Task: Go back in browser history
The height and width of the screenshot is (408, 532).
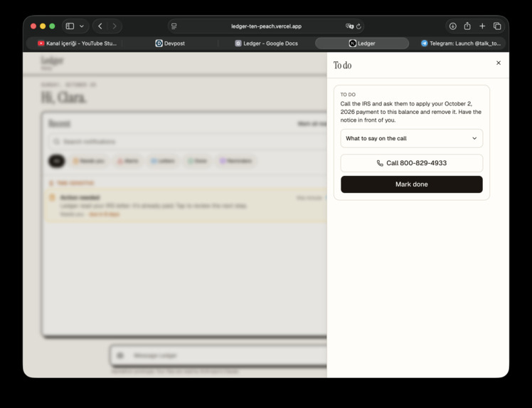Action: coord(100,26)
